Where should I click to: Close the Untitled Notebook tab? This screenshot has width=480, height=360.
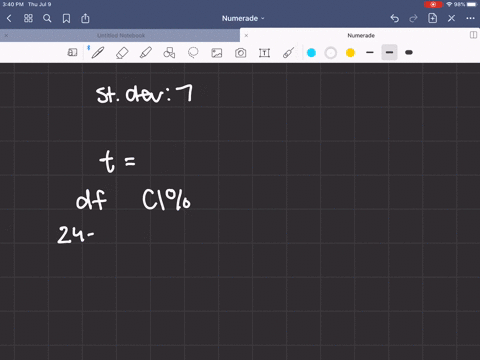6,35
